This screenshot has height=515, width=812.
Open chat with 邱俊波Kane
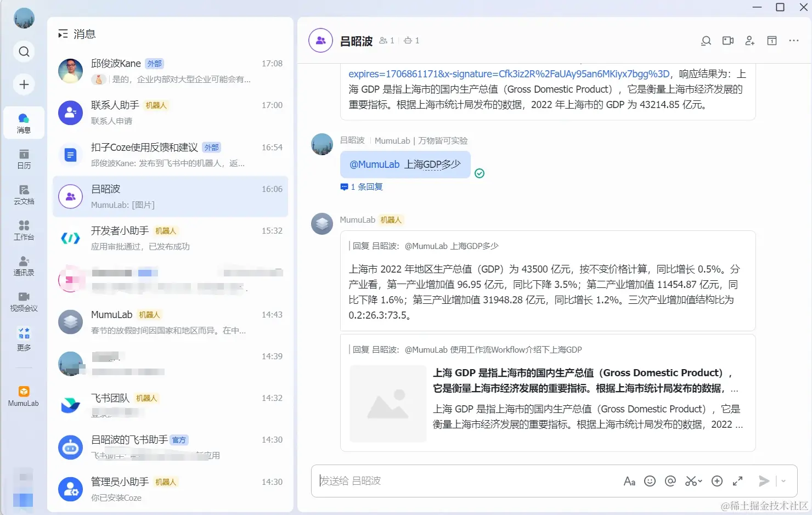170,71
